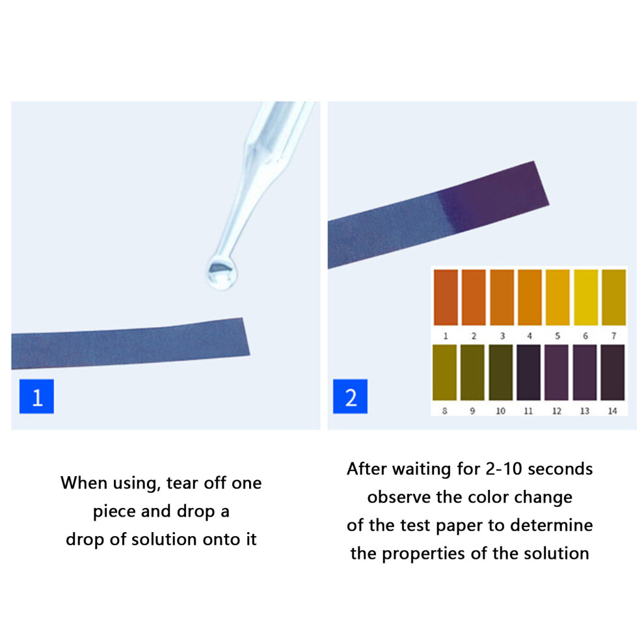Select the pH 4 orange swatch

coord(530,297)
